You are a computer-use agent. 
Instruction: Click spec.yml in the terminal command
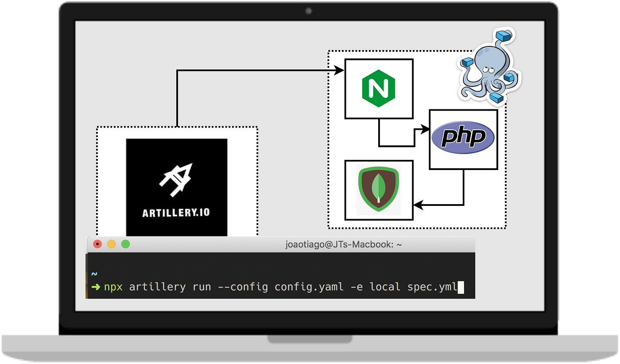tap(432, 287)
